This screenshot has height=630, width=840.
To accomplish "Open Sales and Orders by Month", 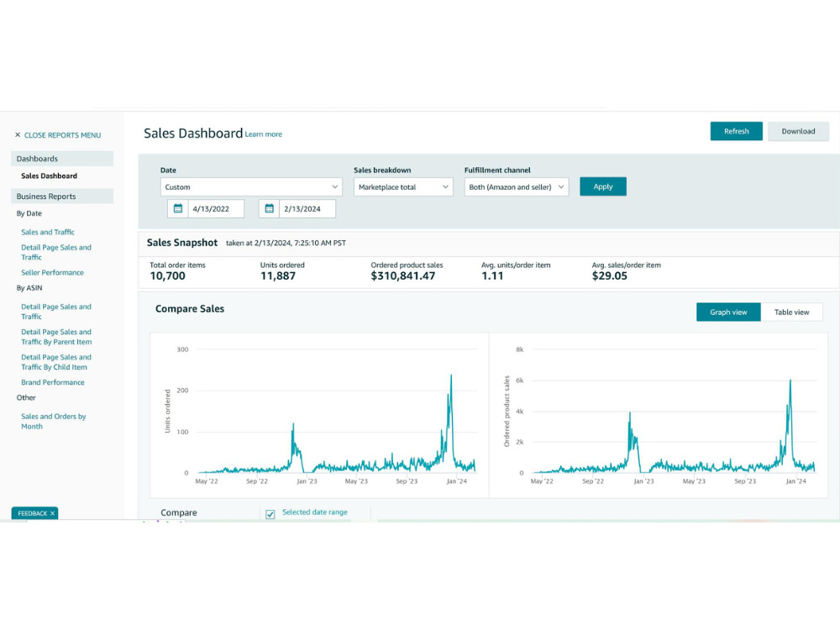I will pyautogui.click(x=54, y=421).
